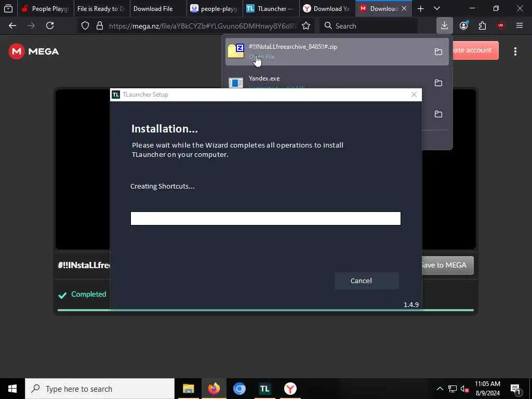The image size is (532, 399).
Task: Show zip download in folder icon
Action: pos(438,51)
